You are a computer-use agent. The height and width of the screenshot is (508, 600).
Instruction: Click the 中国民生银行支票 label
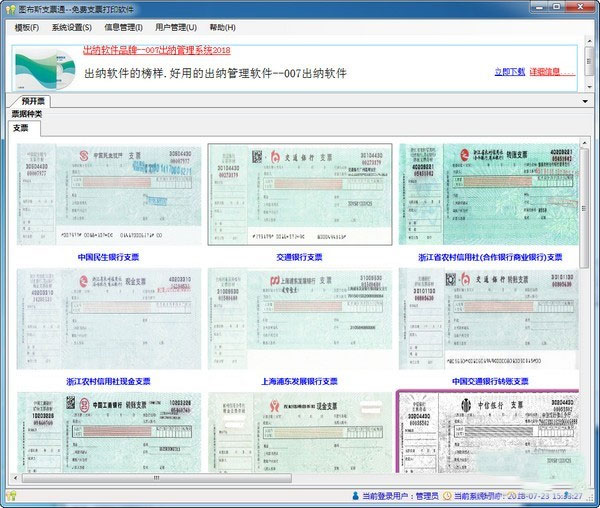(108, 257)
